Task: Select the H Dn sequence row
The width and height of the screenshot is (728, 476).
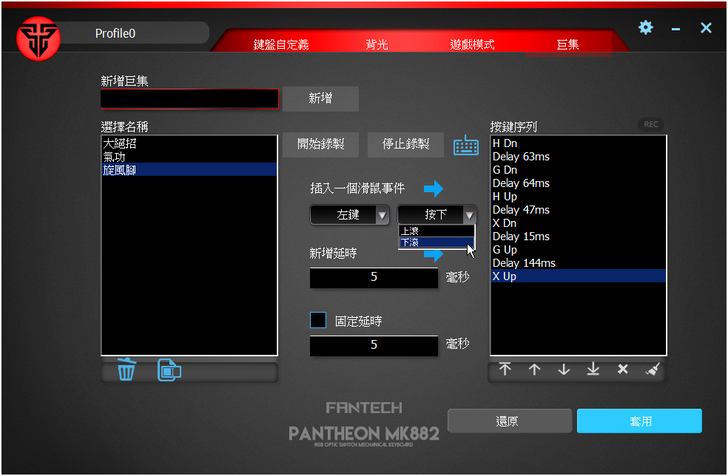Action: click(x=578, y=143)
